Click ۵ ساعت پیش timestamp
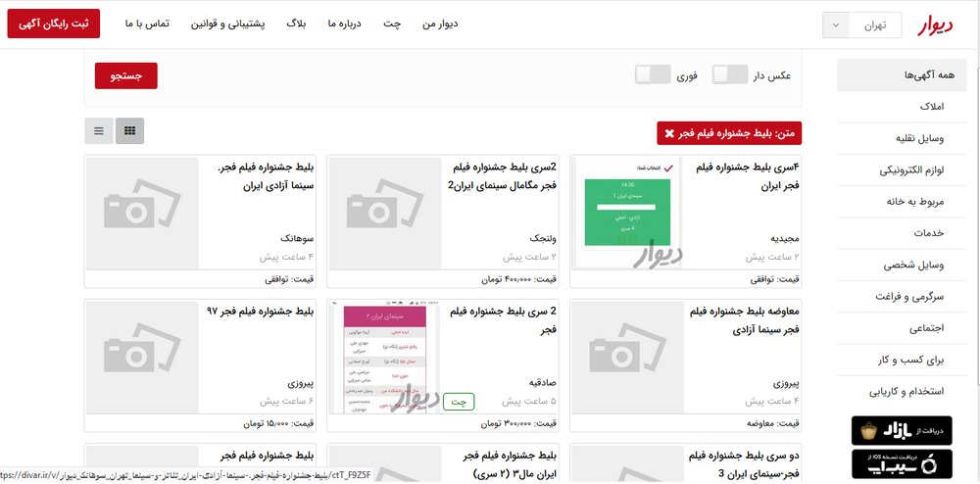The width and height of the screenshot is (980, 484). [x=529, y=401]
